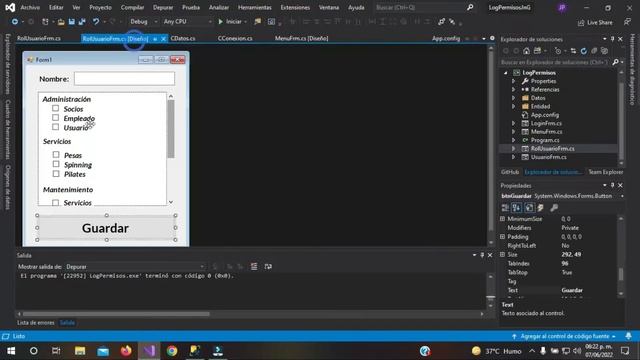Open the Mostrar salida de Depurar dropdown

135,267
